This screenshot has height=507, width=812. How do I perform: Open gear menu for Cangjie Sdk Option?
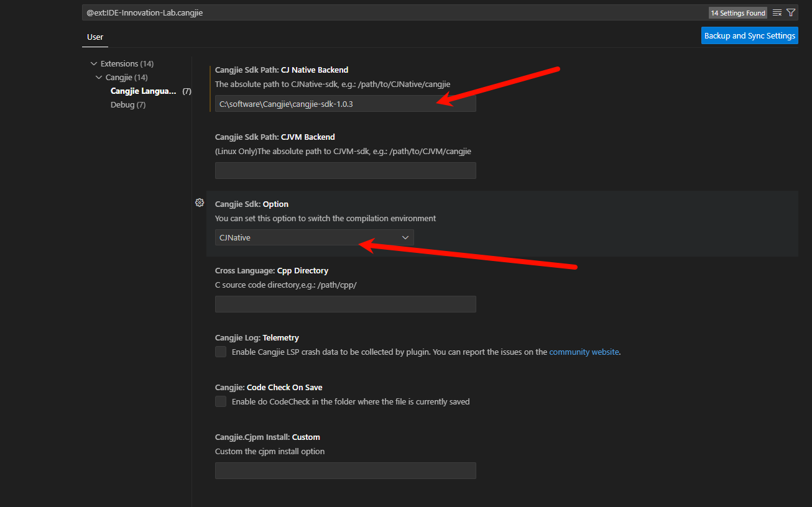(200, 203)
